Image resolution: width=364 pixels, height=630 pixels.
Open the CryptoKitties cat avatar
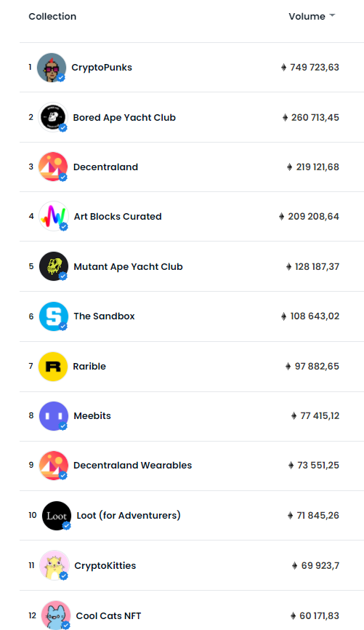click(54, 565)
